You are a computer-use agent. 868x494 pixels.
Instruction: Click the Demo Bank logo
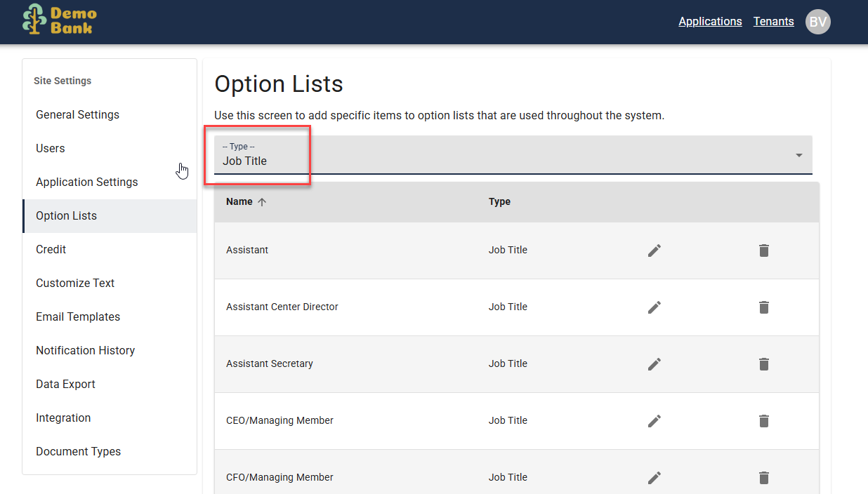tap(60, 20)
